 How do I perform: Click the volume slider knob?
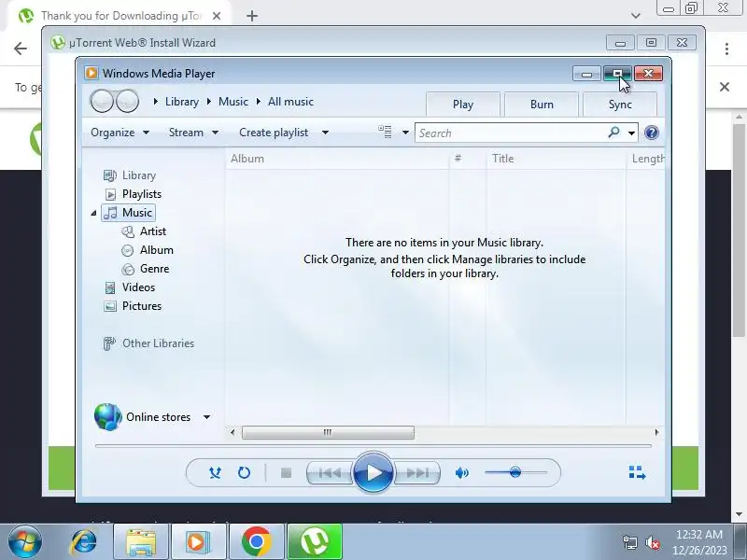[x=515, y=472]
